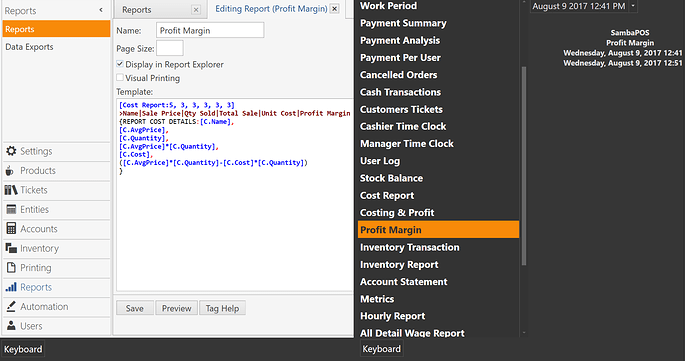Open Accounts via its calculator icon
690x361 pixels.
point(11,228)
